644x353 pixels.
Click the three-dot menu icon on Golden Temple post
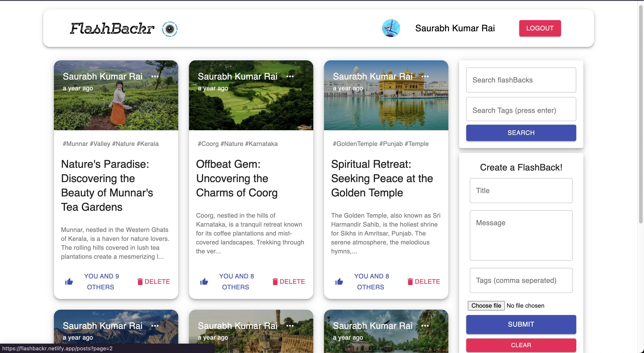tap(425, 76)
